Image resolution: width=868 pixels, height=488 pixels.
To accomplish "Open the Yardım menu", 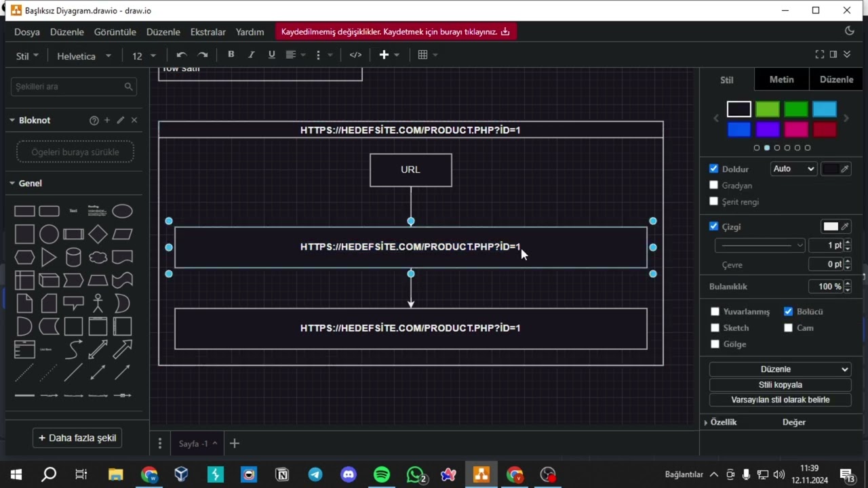I will 250,32.
